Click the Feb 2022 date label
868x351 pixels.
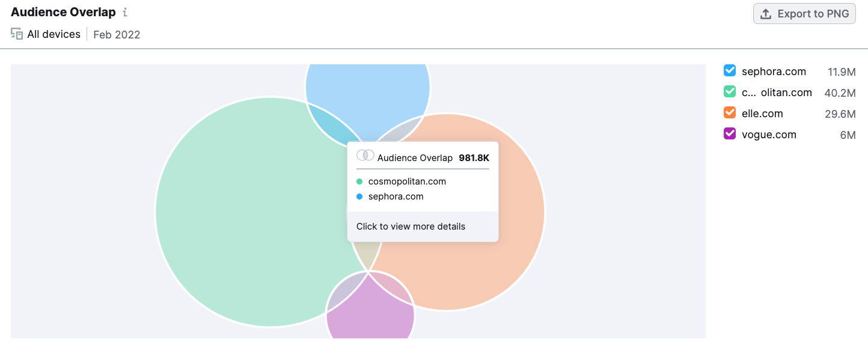click(x=117, y=35)
